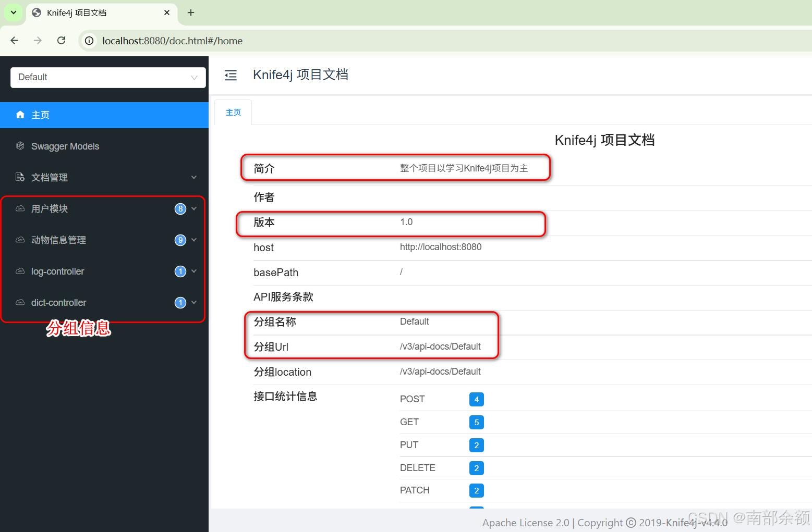
Task: Close the Knife4j 项目文档 browser tab
Action: 167,13
